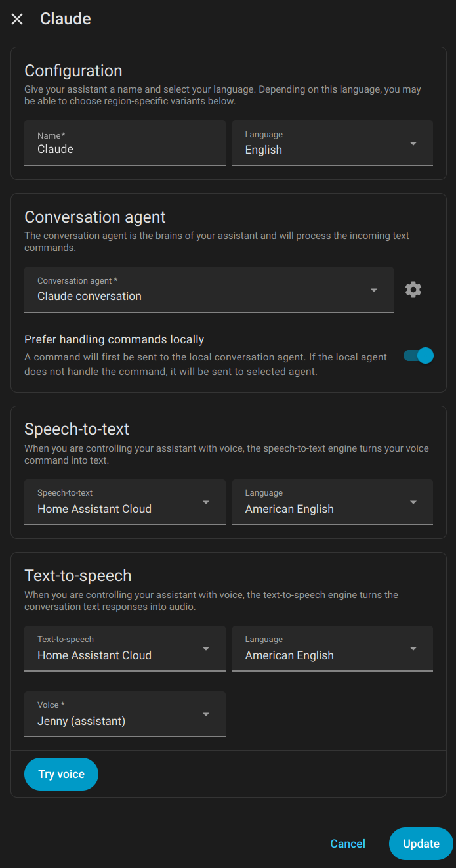
Task: Open the Speech-to-text engine dropdown
Action: (125, 502)
